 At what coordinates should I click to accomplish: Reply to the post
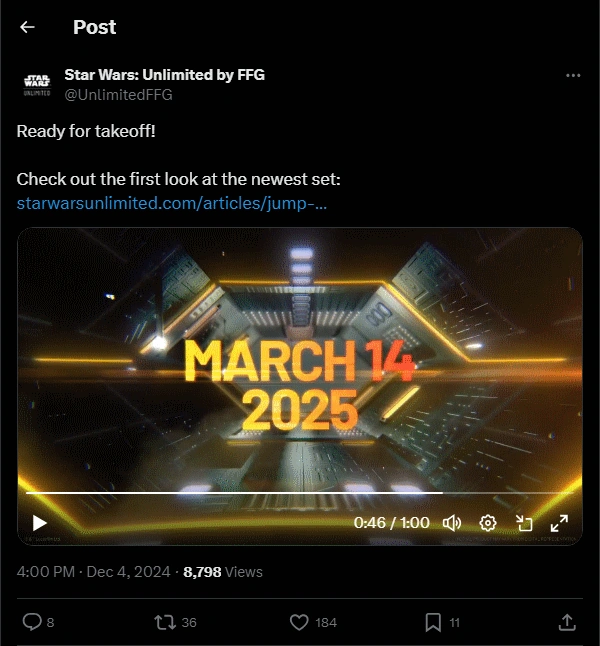pos(32,622)
